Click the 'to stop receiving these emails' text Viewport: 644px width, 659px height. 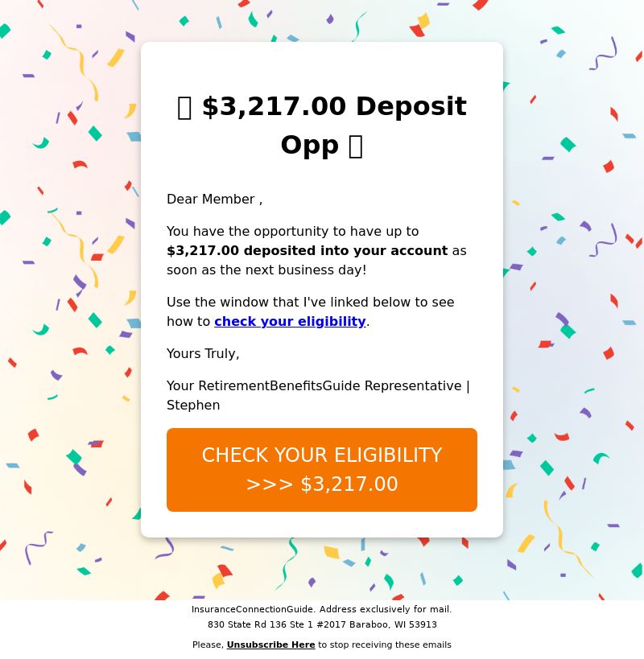pyautogui.click(x=385, y=645)
